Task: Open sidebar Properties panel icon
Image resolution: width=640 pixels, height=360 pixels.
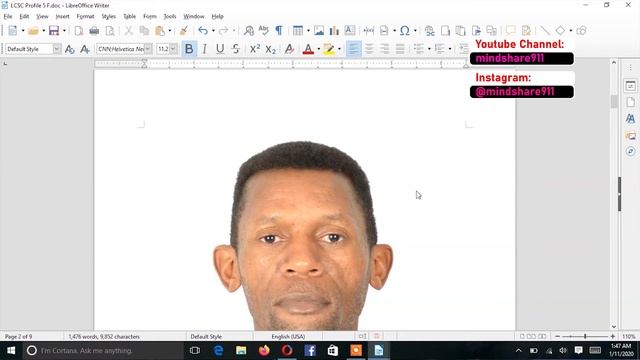Action: tap(630, 86)
